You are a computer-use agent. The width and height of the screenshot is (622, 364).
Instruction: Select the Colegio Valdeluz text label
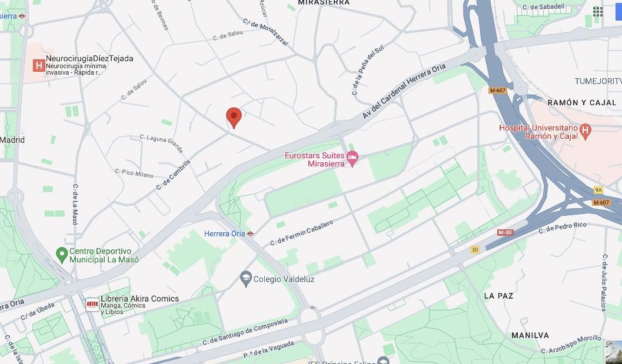tap(284, 279)
